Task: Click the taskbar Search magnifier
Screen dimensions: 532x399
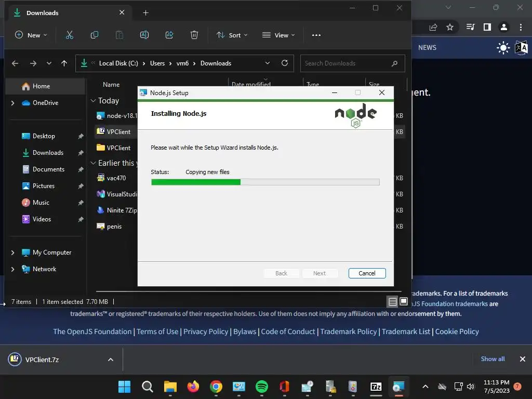Action: 147,387
